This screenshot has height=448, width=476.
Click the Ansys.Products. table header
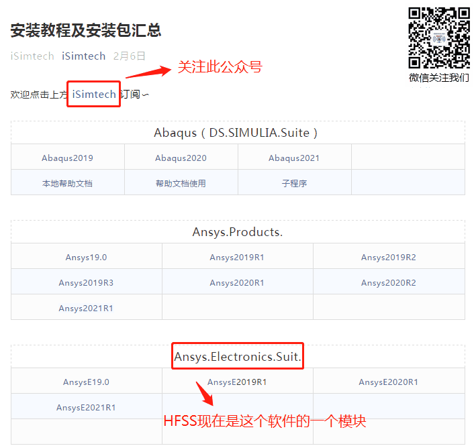point(238,232)
